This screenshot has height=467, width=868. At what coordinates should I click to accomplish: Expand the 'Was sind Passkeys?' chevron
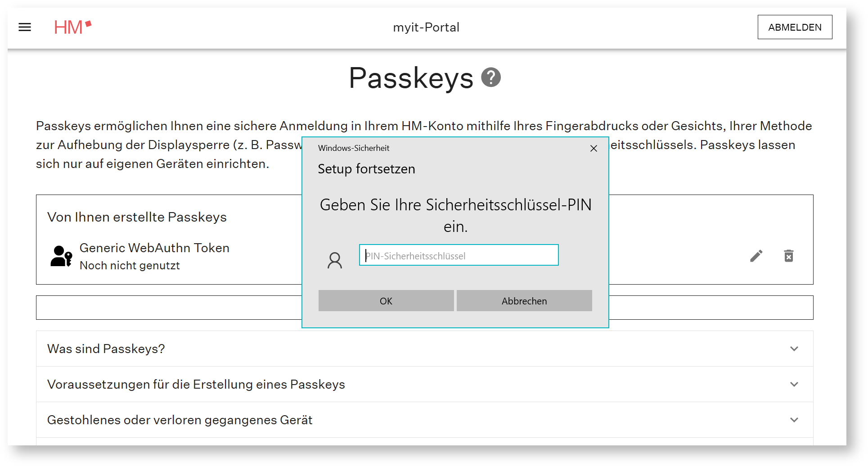click(794, 349)
